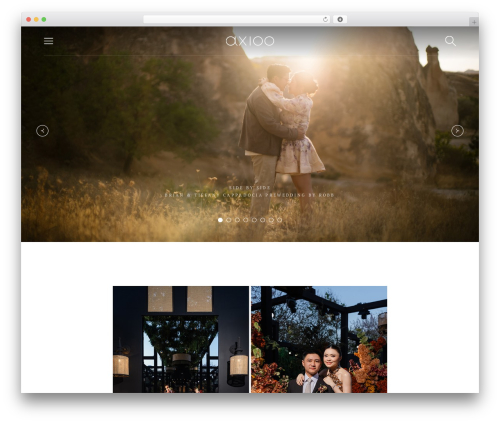Select the sixth slider dot
500x423 pixels.
click(x=263, y=220)
